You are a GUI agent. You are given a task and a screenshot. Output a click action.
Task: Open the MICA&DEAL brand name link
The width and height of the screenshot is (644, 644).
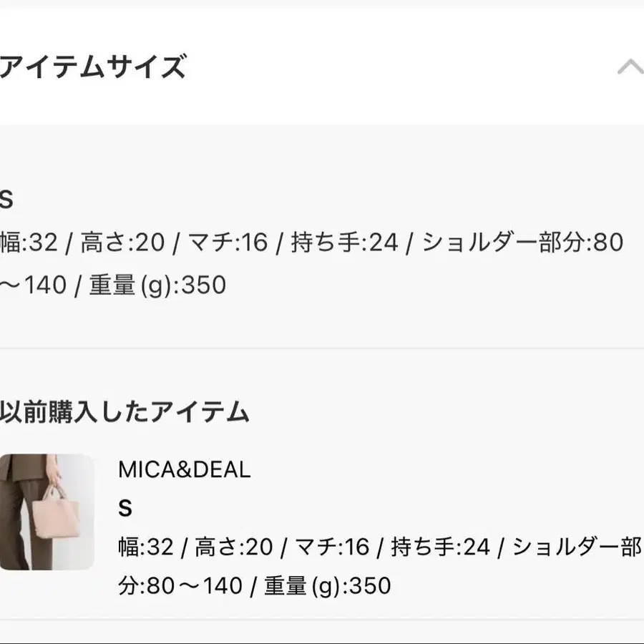[x=185, y=469]
